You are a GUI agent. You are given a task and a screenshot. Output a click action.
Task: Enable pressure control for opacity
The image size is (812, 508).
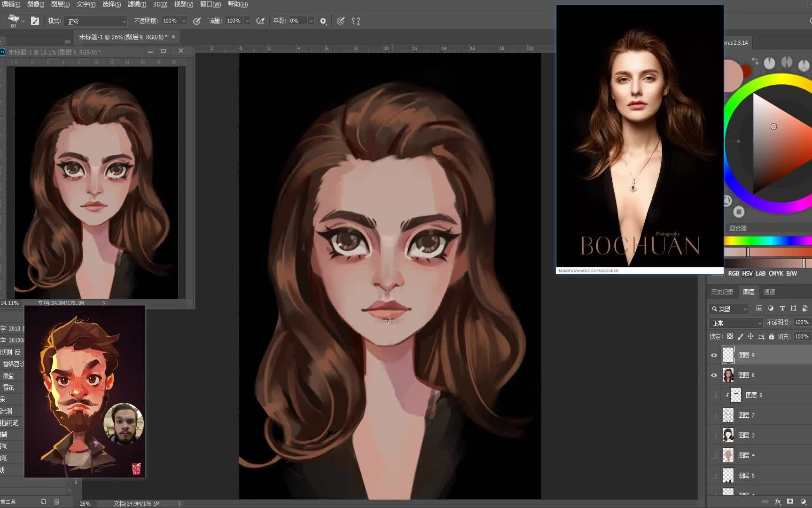[197, 21]
